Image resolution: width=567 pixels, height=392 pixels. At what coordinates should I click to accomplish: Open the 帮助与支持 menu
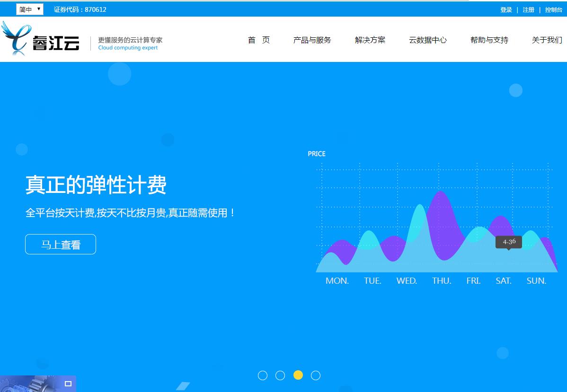pos(489,40)
